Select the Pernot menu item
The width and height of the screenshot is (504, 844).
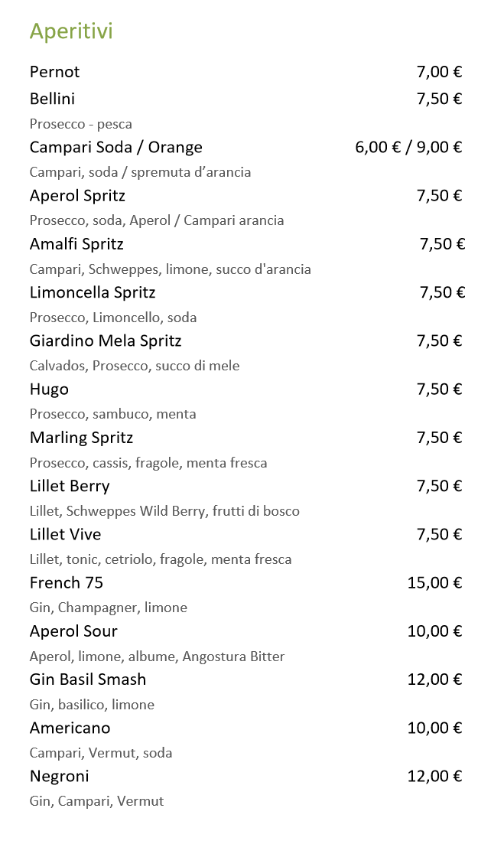(x=54, y=72)
